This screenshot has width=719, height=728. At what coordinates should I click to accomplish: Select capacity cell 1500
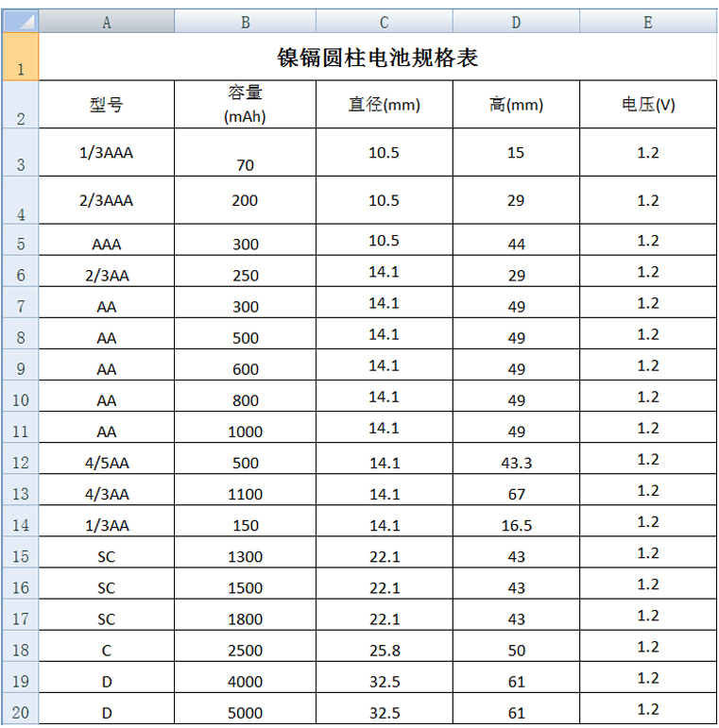pos(246,584)
